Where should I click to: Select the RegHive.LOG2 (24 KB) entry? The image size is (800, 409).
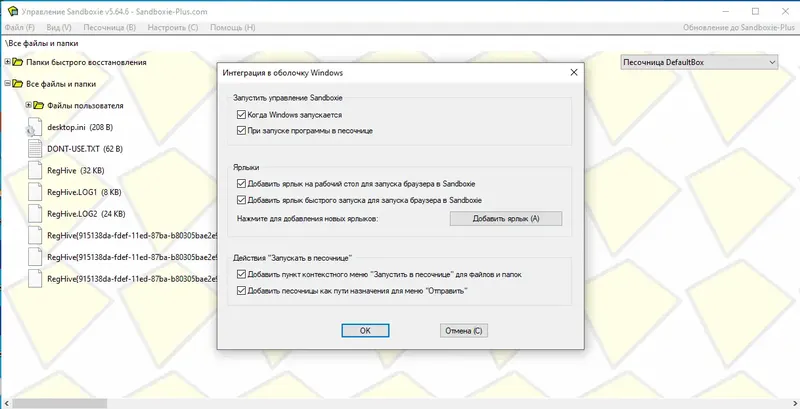(86, 214)
